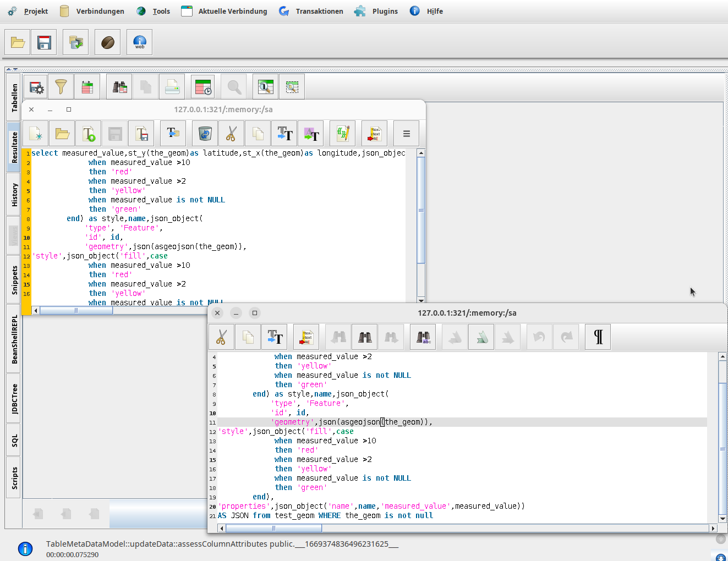
Task: Click the magnifier selection icon
Action: click(292, 87)
